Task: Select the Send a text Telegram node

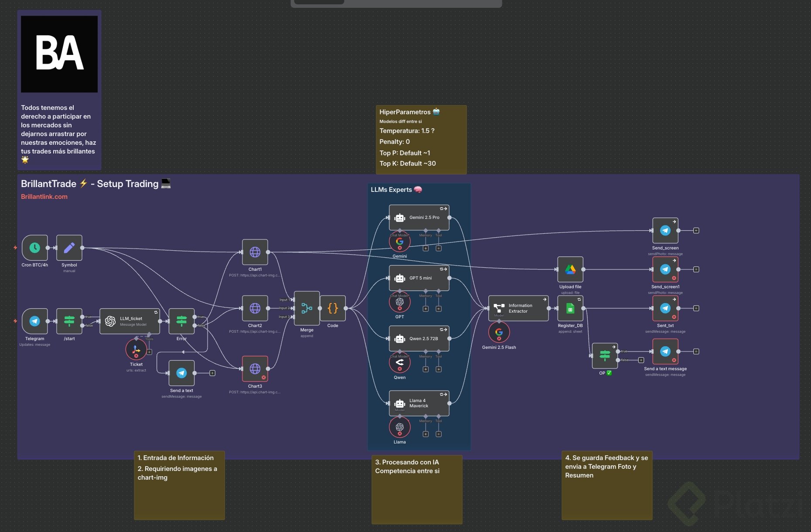Action: pos(181,373)
